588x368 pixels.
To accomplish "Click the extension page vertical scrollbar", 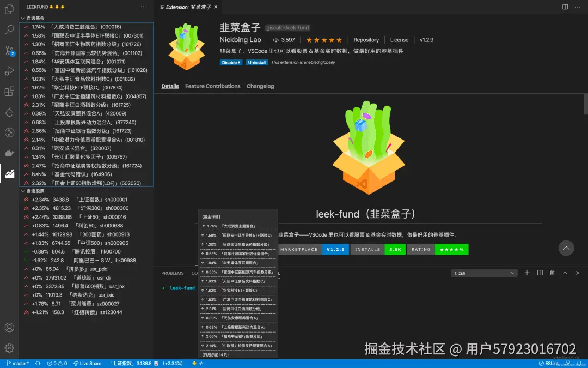I will 586,103.
